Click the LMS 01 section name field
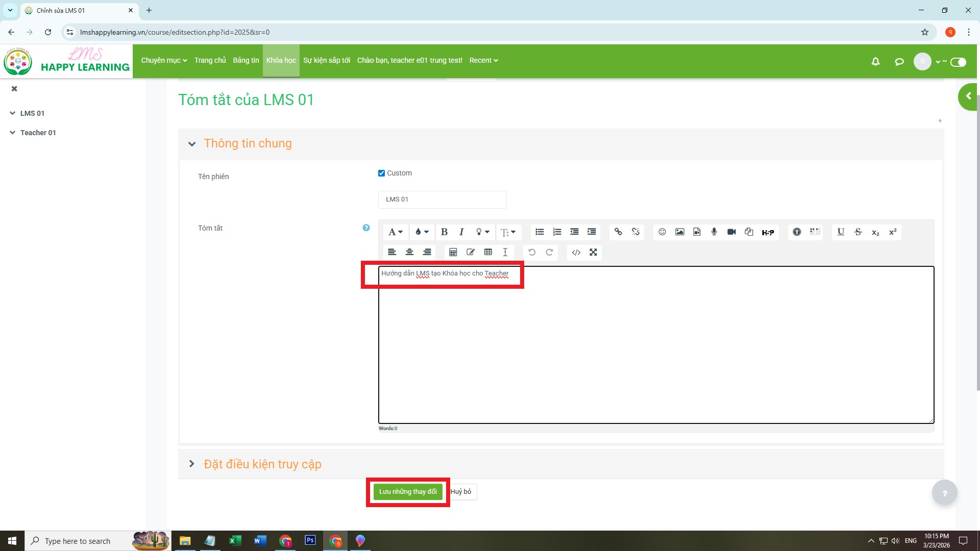Viewport: 980px width, 551px height. point(442,199)
